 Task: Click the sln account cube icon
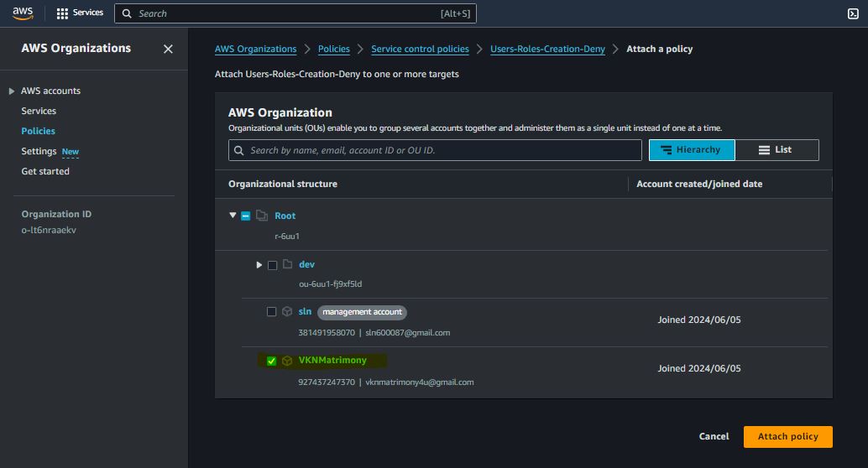click(x=287, y=312)
